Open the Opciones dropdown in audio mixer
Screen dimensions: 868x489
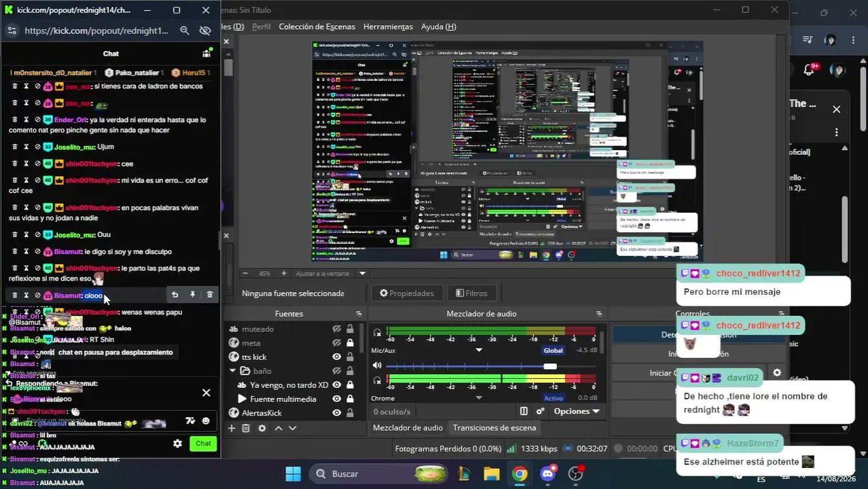click(x=576, y=411)
